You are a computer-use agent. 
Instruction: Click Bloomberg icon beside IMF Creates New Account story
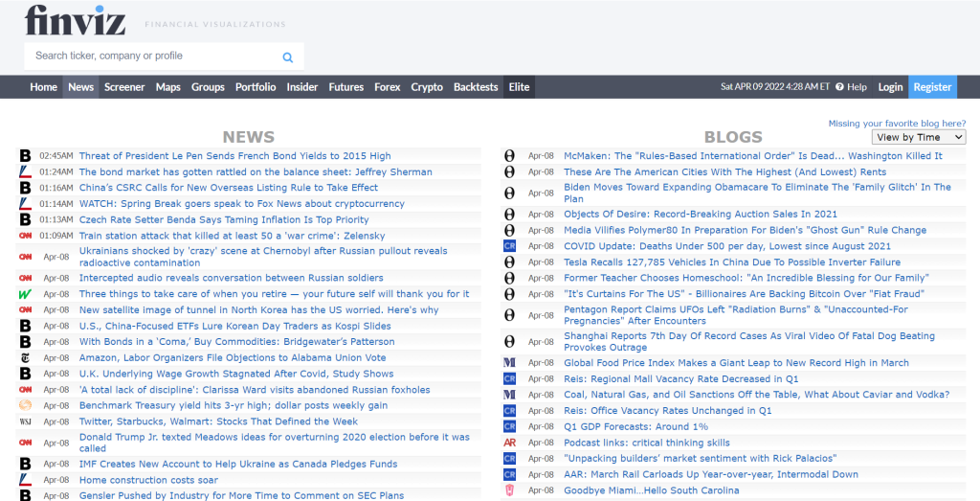[25, 464]
